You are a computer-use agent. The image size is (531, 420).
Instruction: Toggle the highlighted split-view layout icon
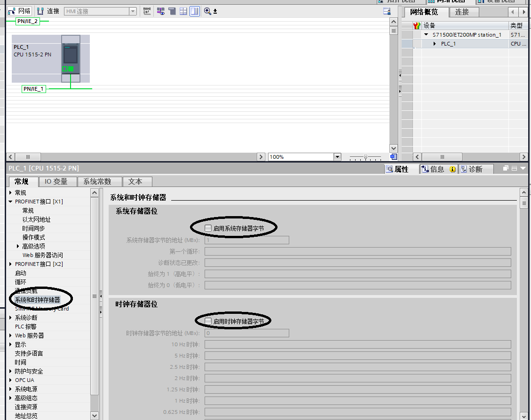(x=195, y=11)
